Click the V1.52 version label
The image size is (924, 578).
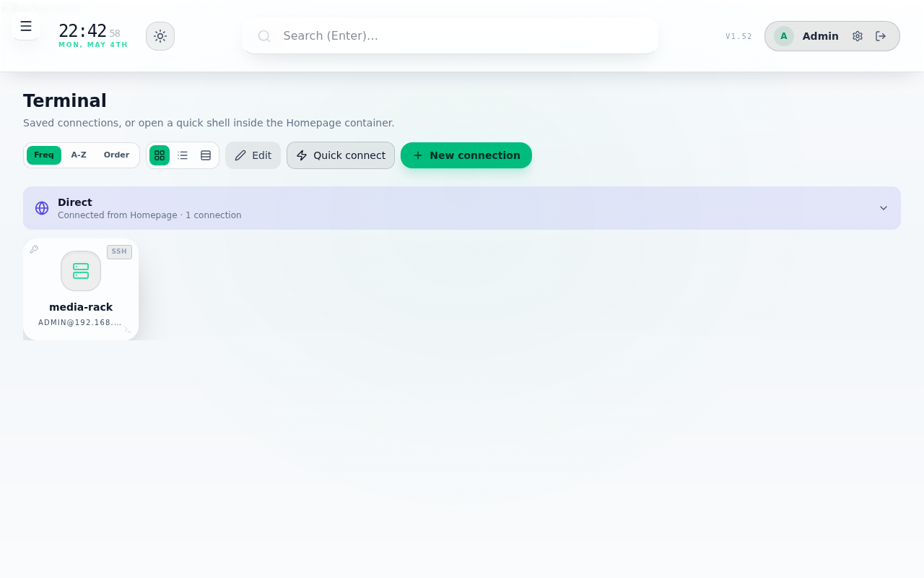[738, 36]
